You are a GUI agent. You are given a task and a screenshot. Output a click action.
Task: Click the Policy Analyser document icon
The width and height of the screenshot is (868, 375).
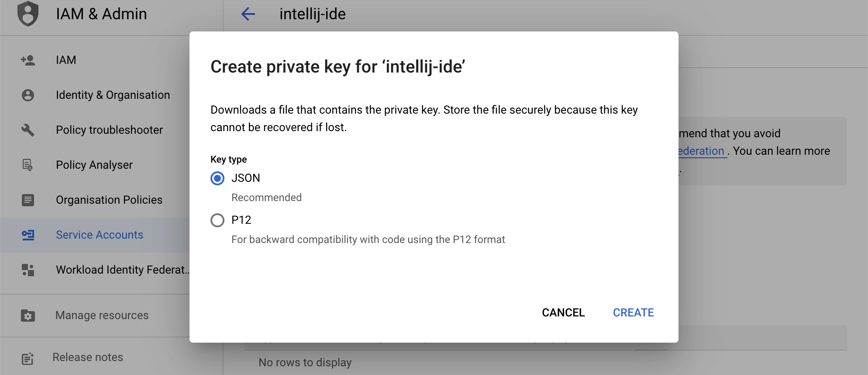(x=28, y=165)
